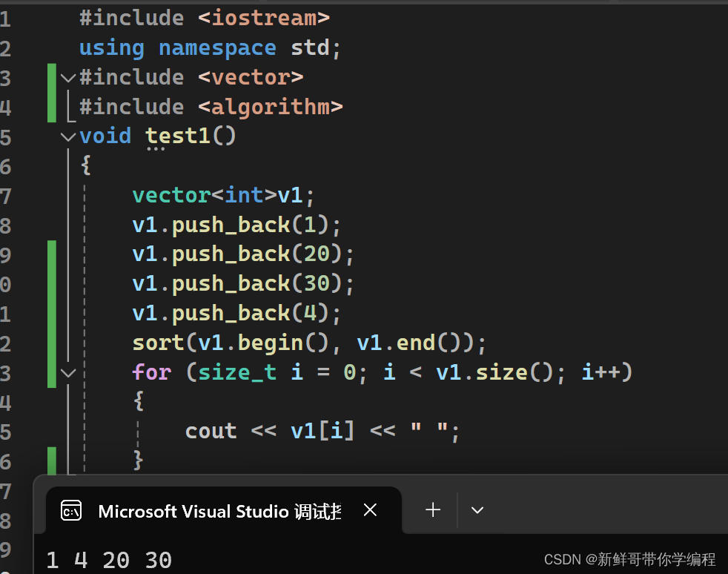Click on <algorithm> header name

pos(271,107)
